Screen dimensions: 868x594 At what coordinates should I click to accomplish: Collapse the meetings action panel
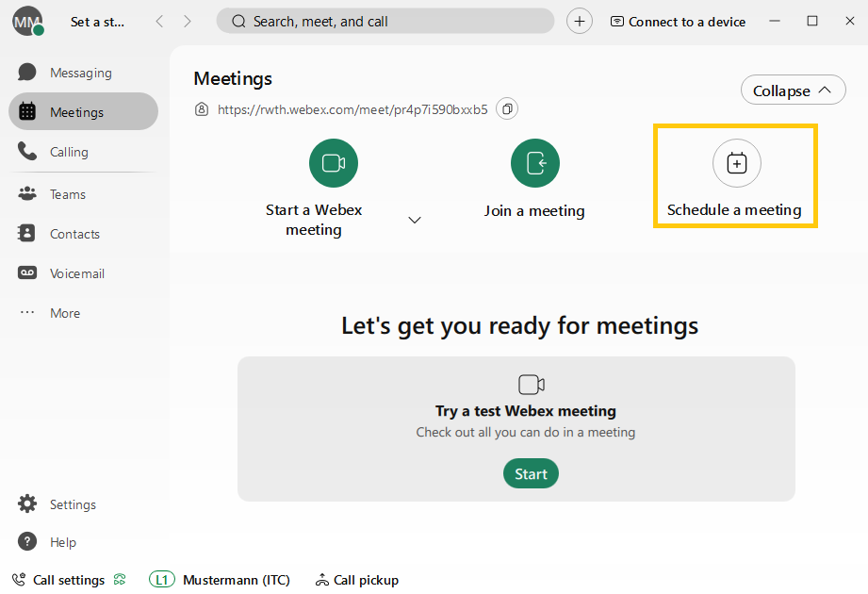[792, 91]
